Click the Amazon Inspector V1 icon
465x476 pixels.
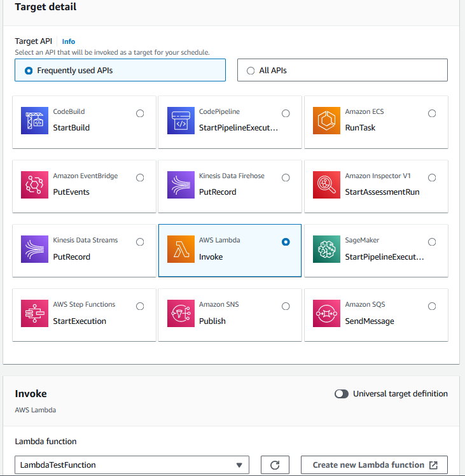click(326, 185)
